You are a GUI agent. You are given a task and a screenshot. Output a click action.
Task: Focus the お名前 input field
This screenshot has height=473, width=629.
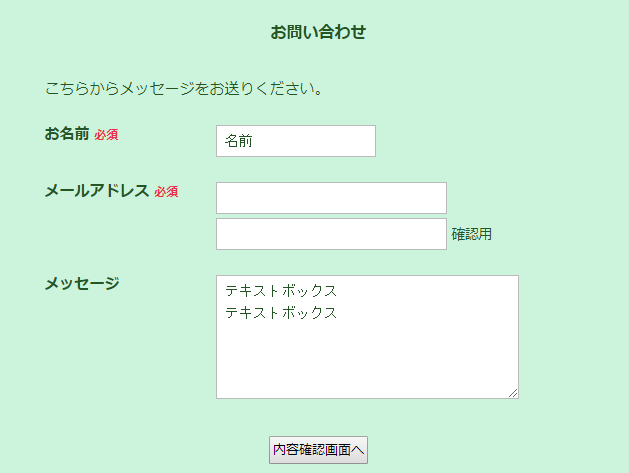pos(295,141)
